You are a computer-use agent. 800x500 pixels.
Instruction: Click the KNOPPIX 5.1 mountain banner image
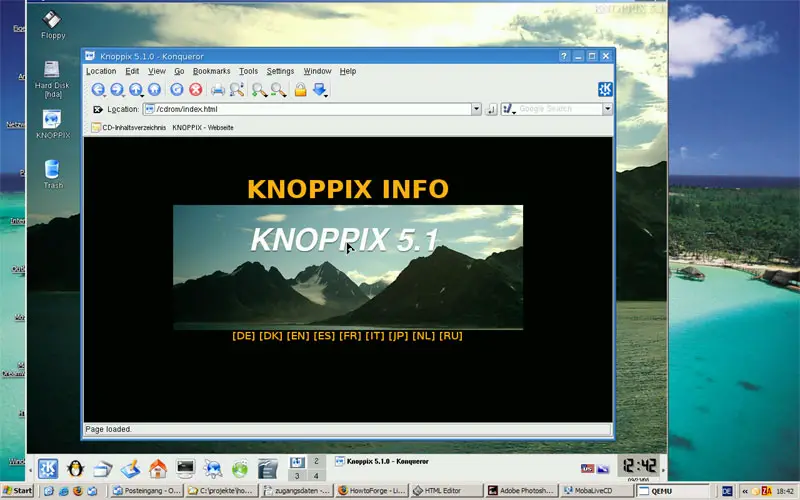(x=348, y=267)
